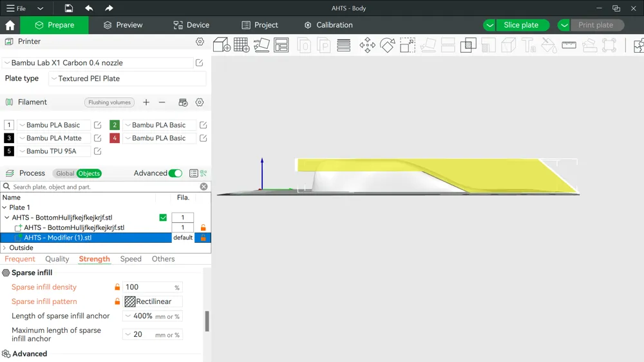Image resolution: width=644 pixels, height=362 pixels.
Task: Open the Plate type dropdown
Action: (x=128, y=79)
